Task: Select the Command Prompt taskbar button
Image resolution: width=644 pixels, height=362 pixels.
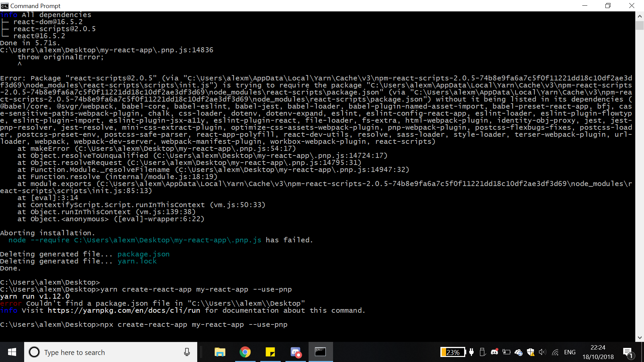Action: tap(321, 352)
